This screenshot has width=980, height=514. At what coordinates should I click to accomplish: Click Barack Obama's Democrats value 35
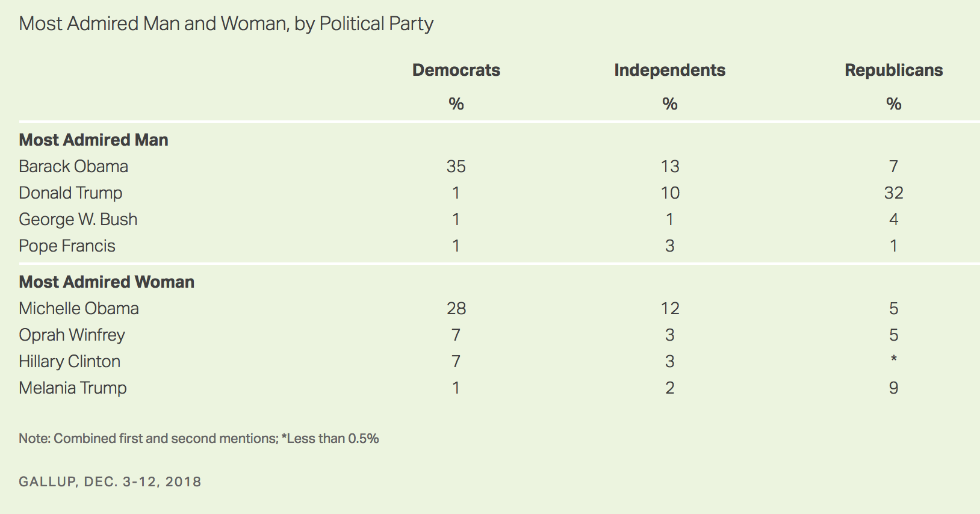(456, 166)
